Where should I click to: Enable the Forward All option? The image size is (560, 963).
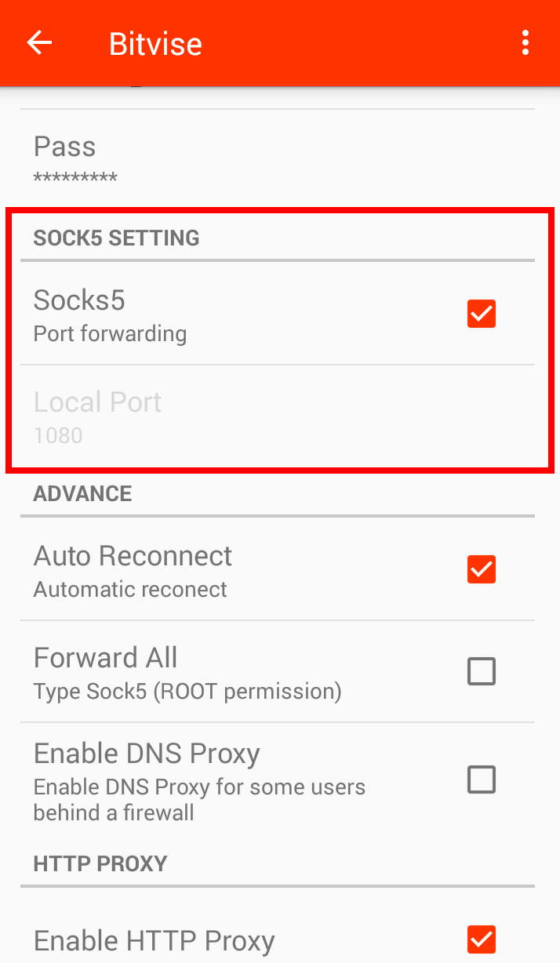[x=481, y=671]
